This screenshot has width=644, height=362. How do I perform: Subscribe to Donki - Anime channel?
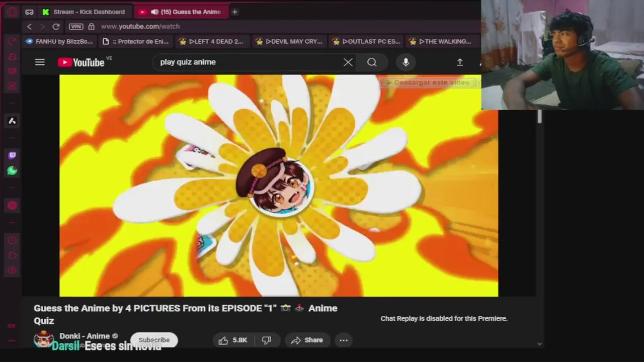pyautogui.click(x=154, y=340)
